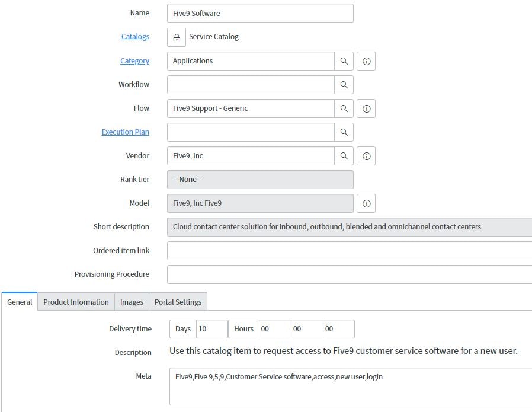The height and width of the screenshot is (412, 532).
Task: Switch to the Portal Settings tab
Action: pyautogui.click(x=178, y=302)
